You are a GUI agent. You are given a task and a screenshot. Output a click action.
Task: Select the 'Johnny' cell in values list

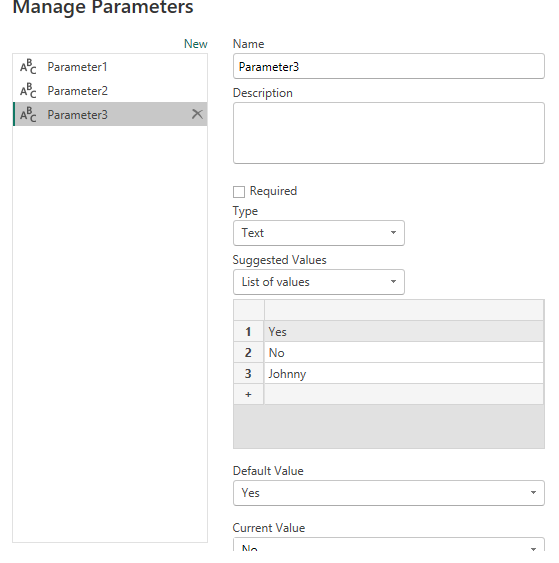[404, 373]
